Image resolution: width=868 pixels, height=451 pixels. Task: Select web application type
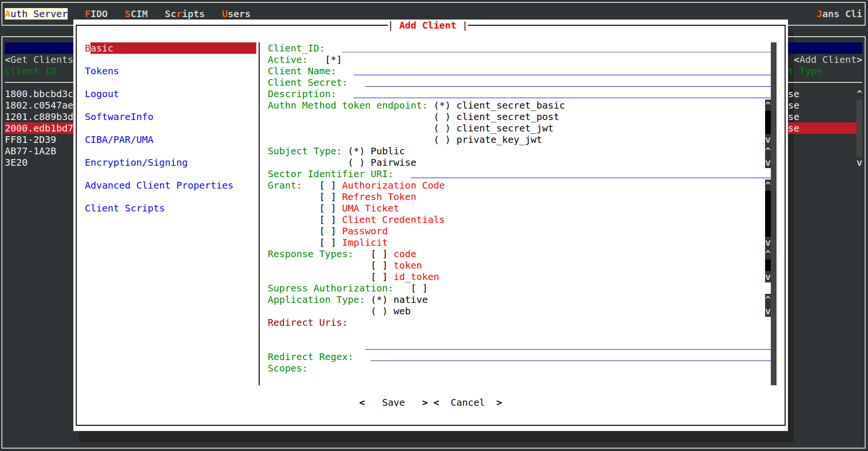click(x=379, y=311)
